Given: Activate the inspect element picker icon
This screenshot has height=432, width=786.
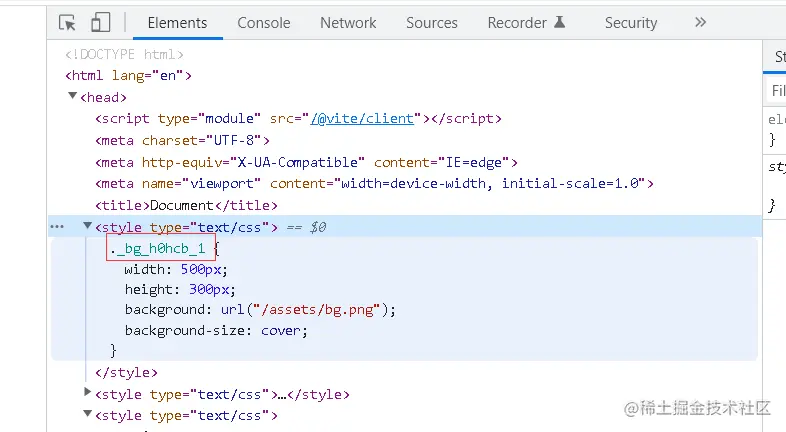Looking at the screenshot, I should [68, 22].
